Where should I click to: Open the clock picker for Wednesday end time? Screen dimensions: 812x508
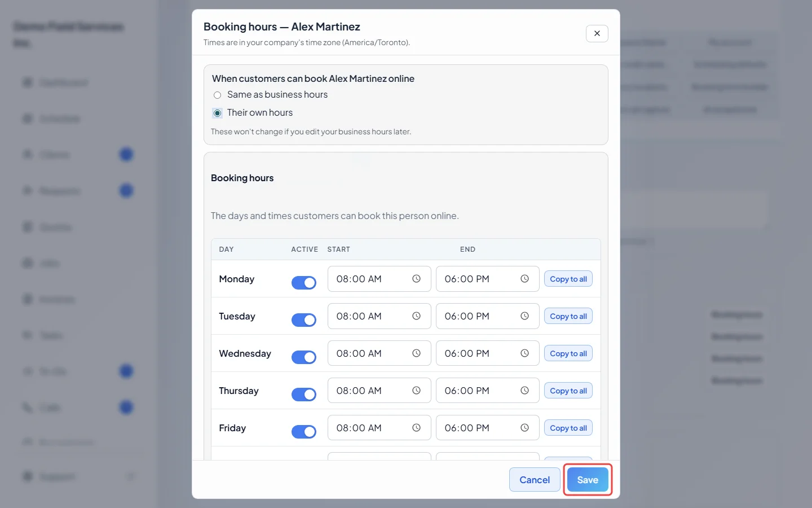[524, 353]
